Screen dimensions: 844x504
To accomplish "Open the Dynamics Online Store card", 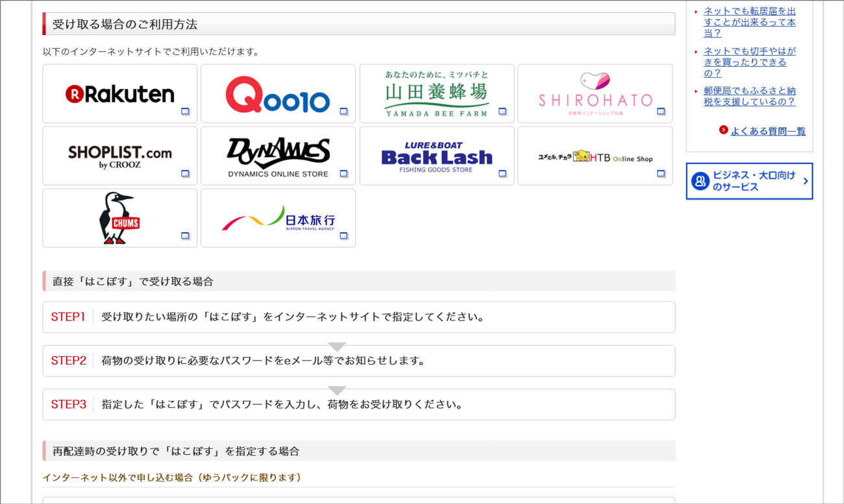I will click(x=278, y=156).
